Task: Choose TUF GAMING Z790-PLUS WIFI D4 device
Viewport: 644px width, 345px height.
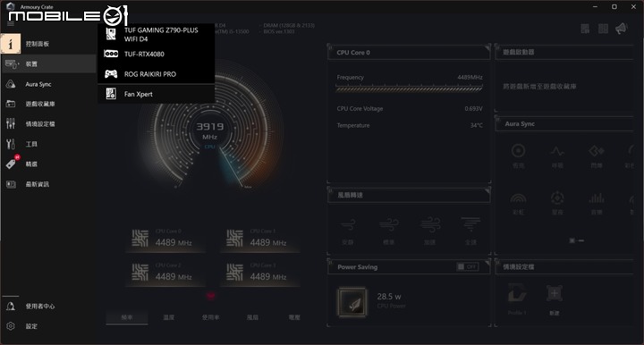Action: 156,35
